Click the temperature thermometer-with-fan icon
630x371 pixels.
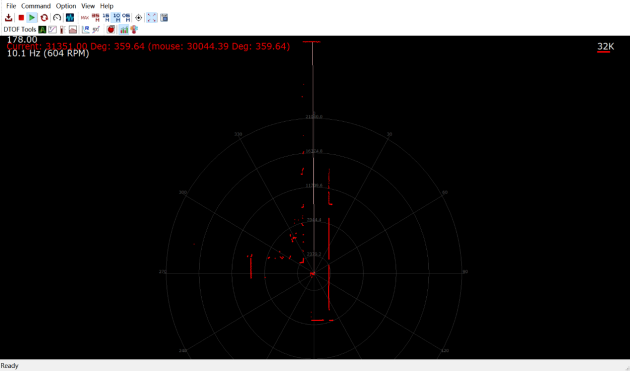[134, 29]
